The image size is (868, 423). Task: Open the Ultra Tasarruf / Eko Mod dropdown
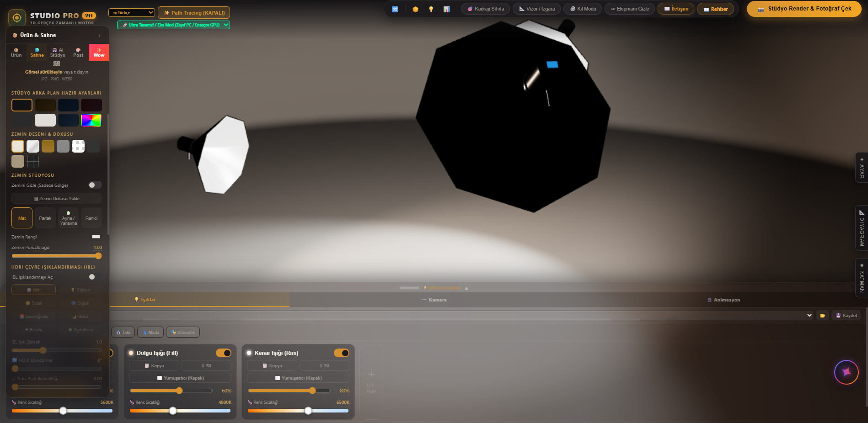click(x=174, y=25)
